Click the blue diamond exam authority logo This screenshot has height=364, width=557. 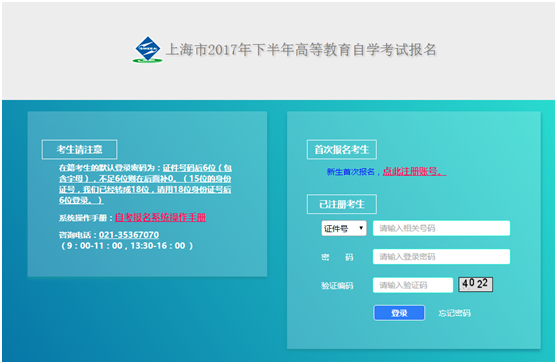click(147, 49)
